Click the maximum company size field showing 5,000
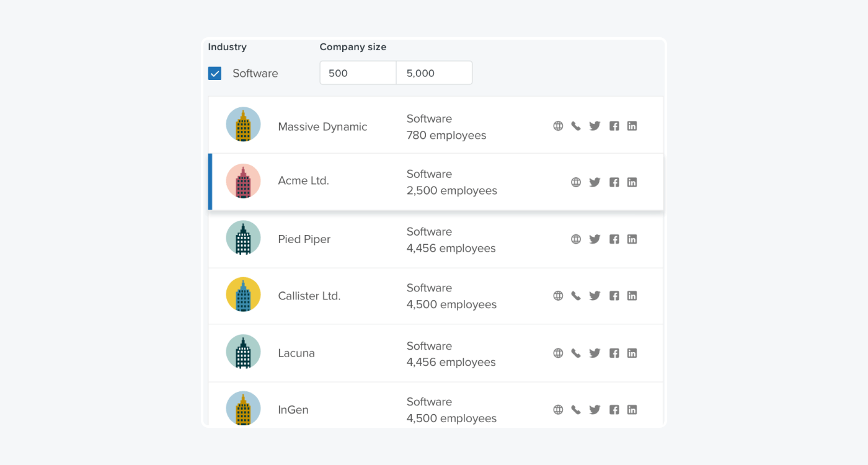The height and width of the screenshot is (465, 868). (434, 73)
